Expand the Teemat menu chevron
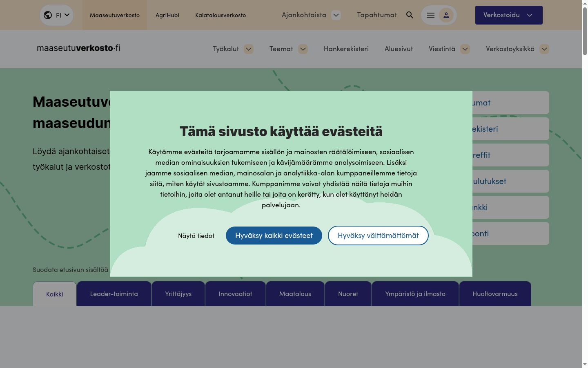588x368 pixels. click(x=303, y=49)
